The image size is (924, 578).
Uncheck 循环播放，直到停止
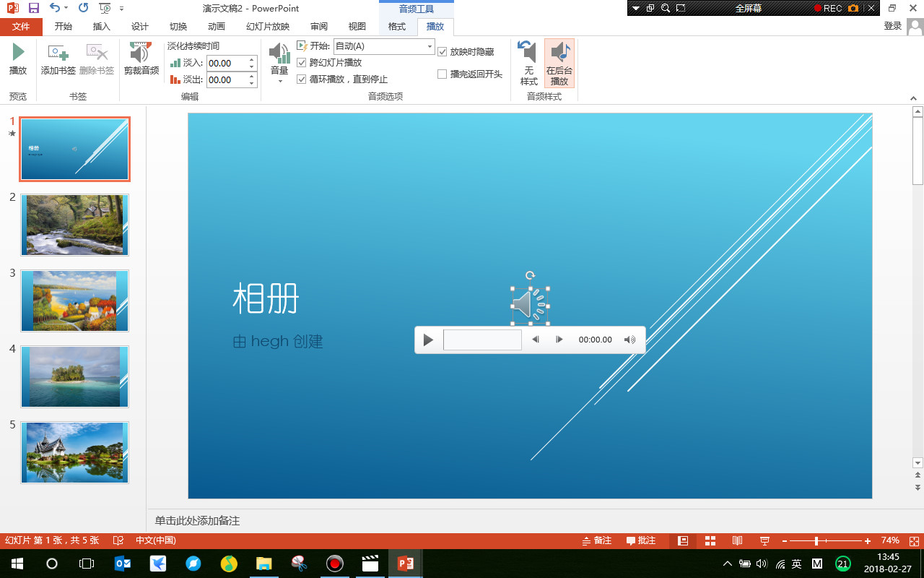click(302, 79)
